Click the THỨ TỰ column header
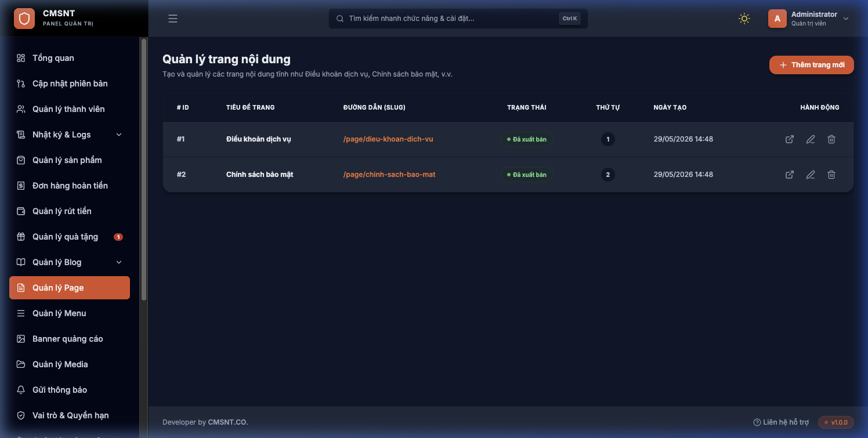This screenshot has height=438, width=868. click(608, 107)
